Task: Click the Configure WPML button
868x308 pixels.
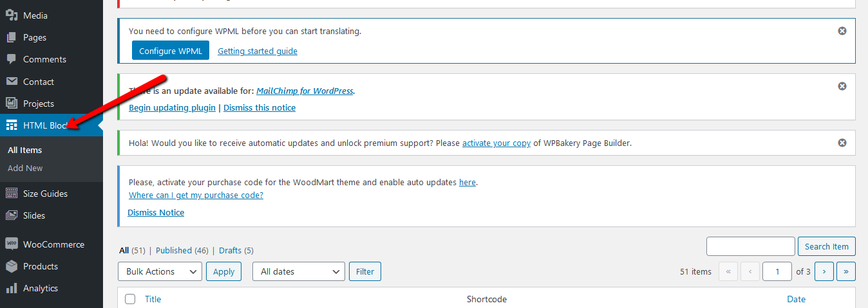Action: [x=171, y=51]
